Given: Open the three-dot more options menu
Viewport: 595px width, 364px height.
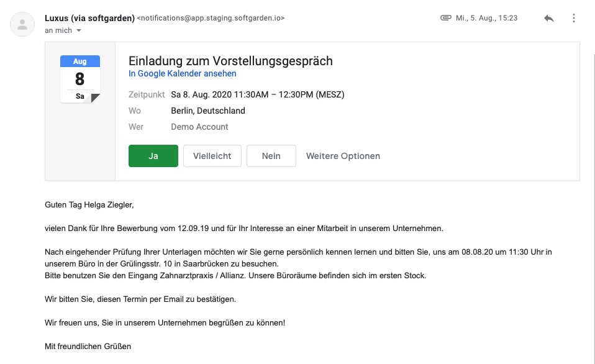Looking at the screenshot, I should tap(574, 18).
